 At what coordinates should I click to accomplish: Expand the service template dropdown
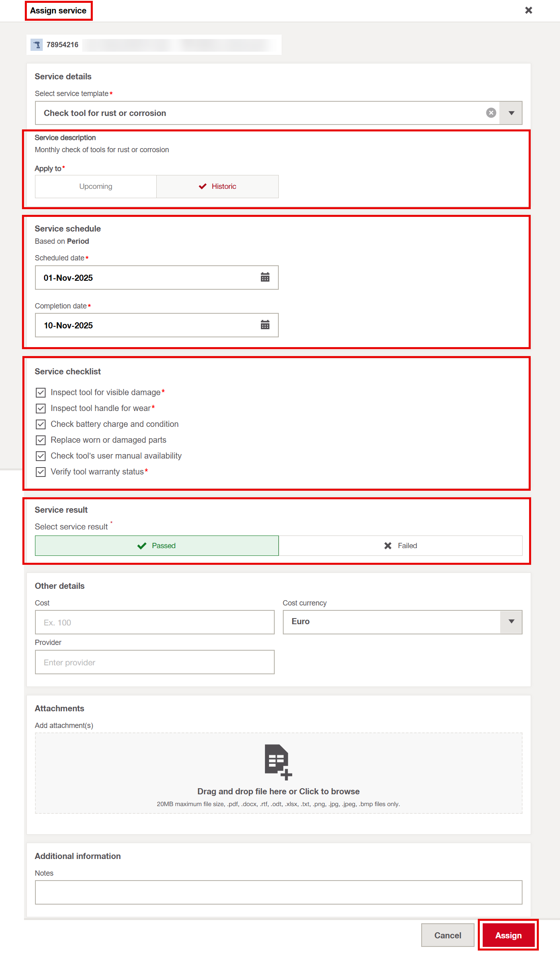pyautogui.click(x=511, y=113)
